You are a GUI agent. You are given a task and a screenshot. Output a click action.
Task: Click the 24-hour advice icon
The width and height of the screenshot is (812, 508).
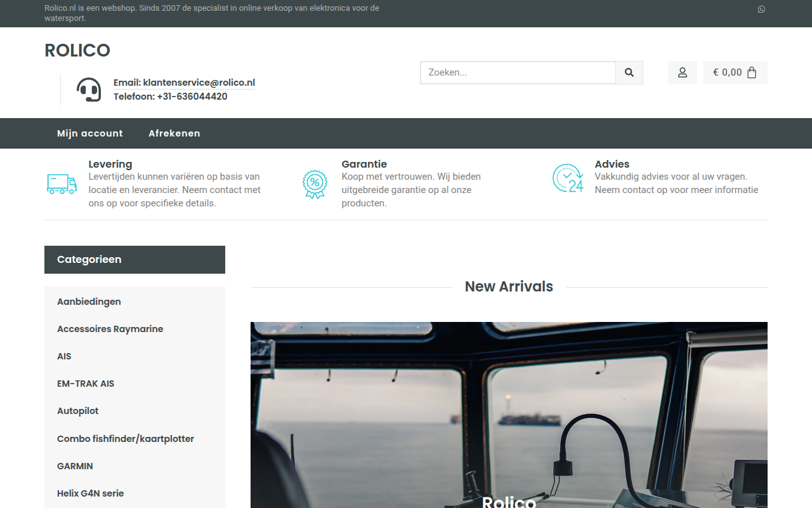pos(568,178)
